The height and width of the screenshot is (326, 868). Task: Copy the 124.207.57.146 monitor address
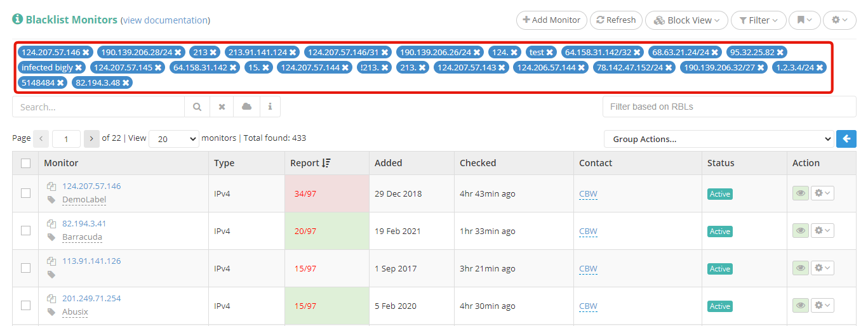[x=51, y=186]
